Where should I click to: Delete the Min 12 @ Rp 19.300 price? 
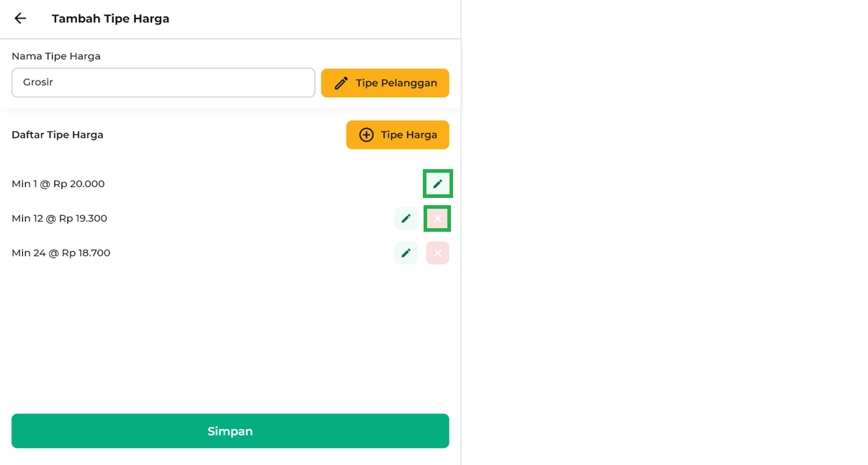pyautogui.click(x=437, y=218)
